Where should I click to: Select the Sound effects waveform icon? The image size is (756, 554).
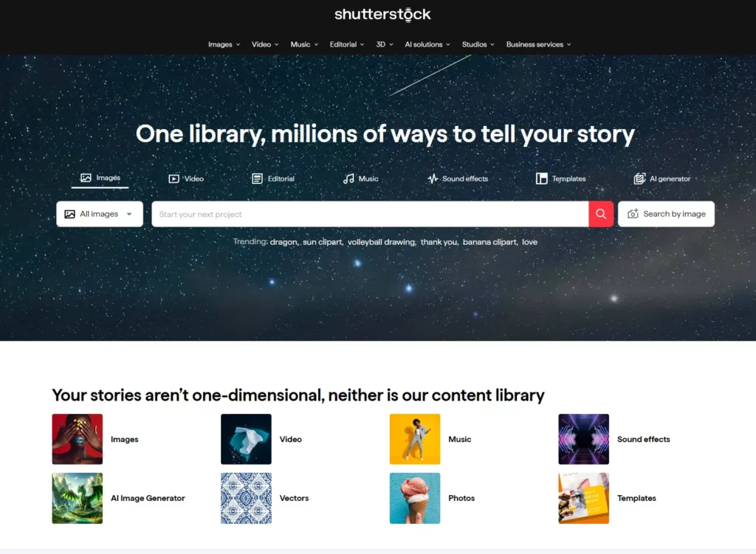click(433, 179)
